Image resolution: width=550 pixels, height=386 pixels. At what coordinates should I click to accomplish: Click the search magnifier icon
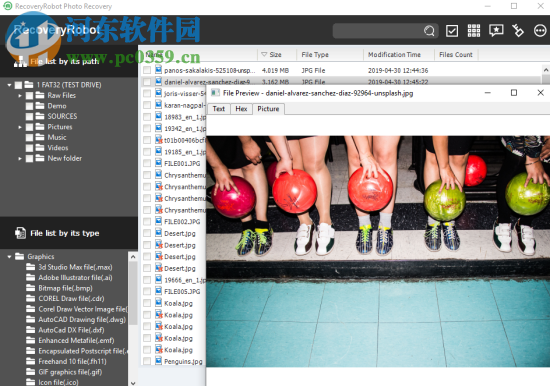(429, 31)
